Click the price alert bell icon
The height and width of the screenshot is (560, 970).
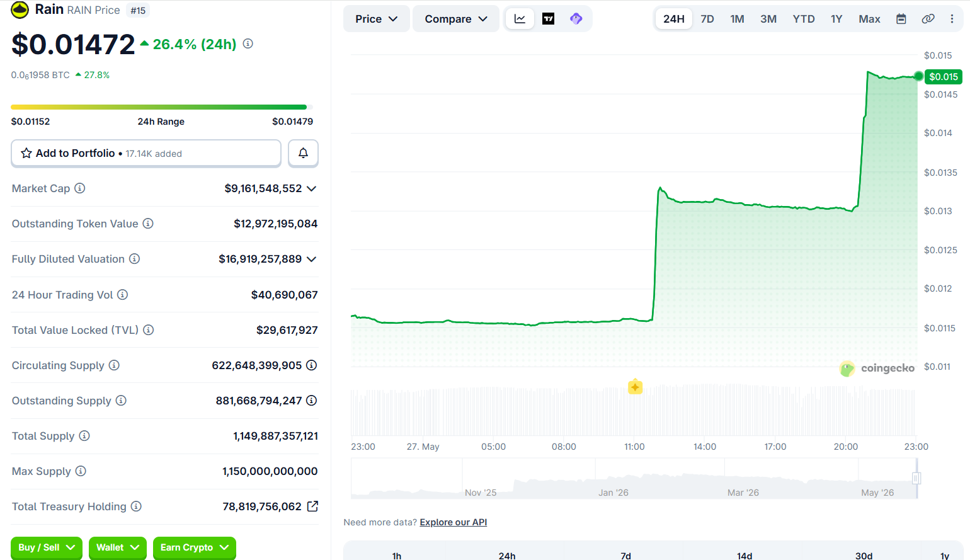[303, 153]
